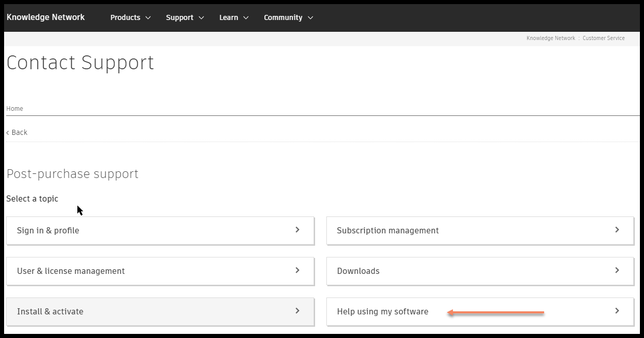The width and height of the screenshot is (644, 338).
Task: Click the arrow on Help using my software card
Action: [617, 311]
